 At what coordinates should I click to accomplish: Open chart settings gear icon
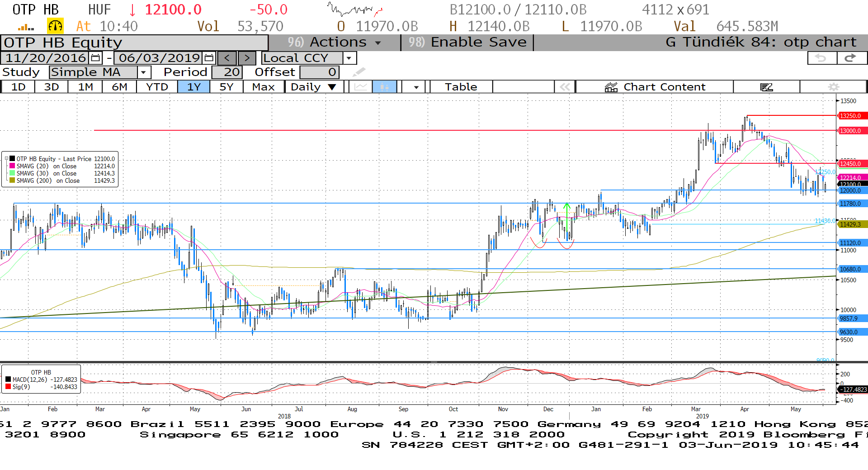click(833, 87)
